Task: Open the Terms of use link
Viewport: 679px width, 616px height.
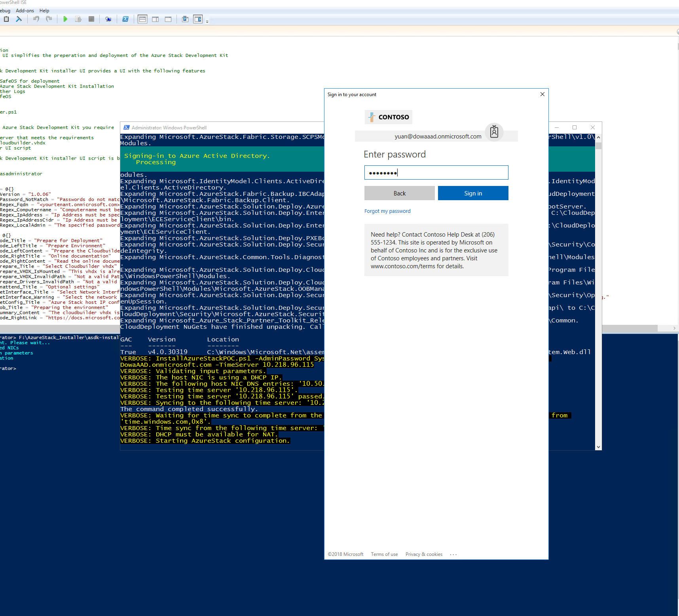Action: [x=384, y=554]
